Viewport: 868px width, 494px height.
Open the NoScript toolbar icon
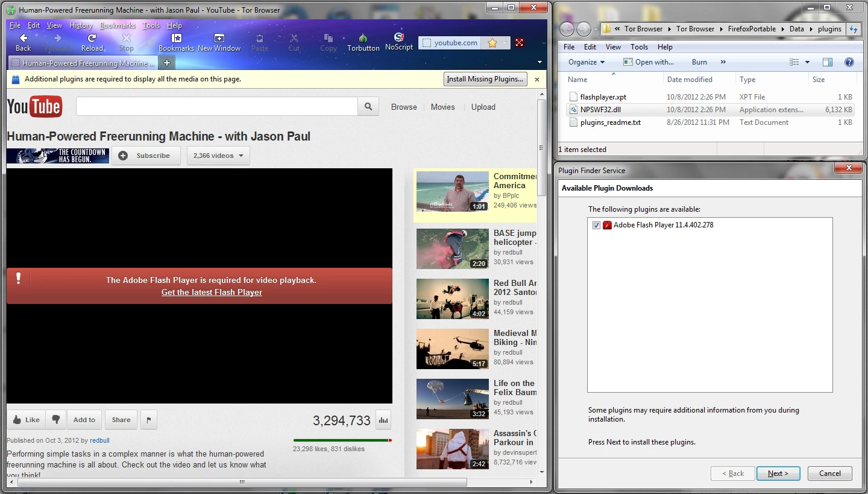point(399,42)
